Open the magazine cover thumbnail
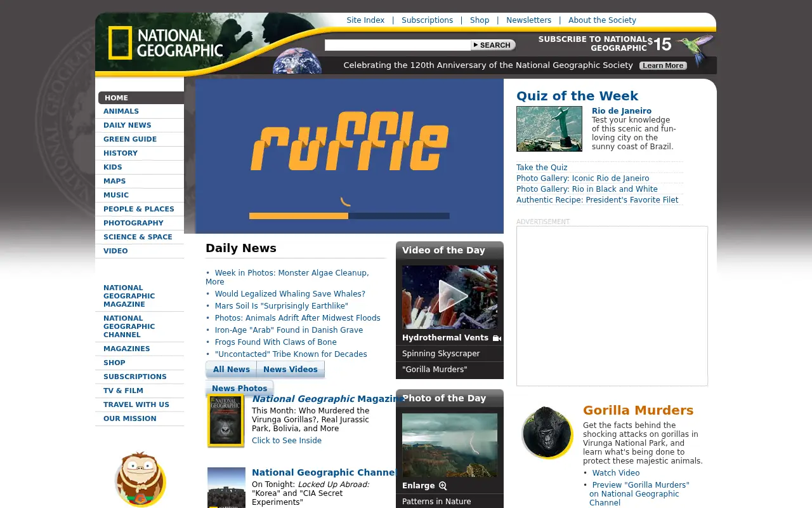Viewport: 812px width, 508px height. [x=226, y=420]
